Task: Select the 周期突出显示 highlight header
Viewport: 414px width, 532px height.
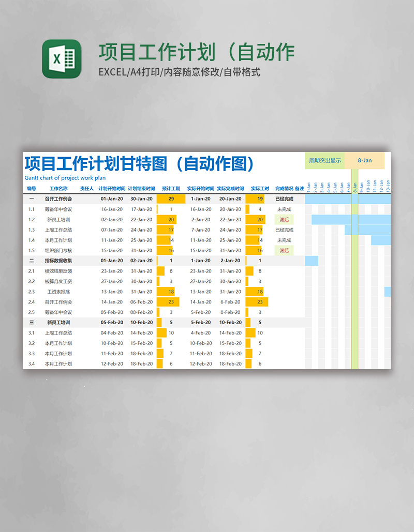Action: [326, 160]
